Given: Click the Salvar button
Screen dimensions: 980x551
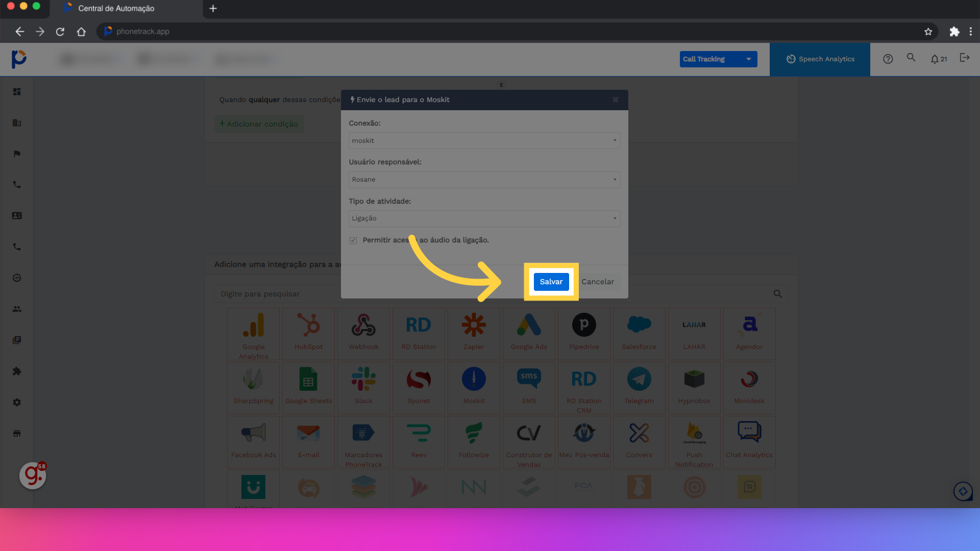Looking at the screenshot, I should coord(551,282).
